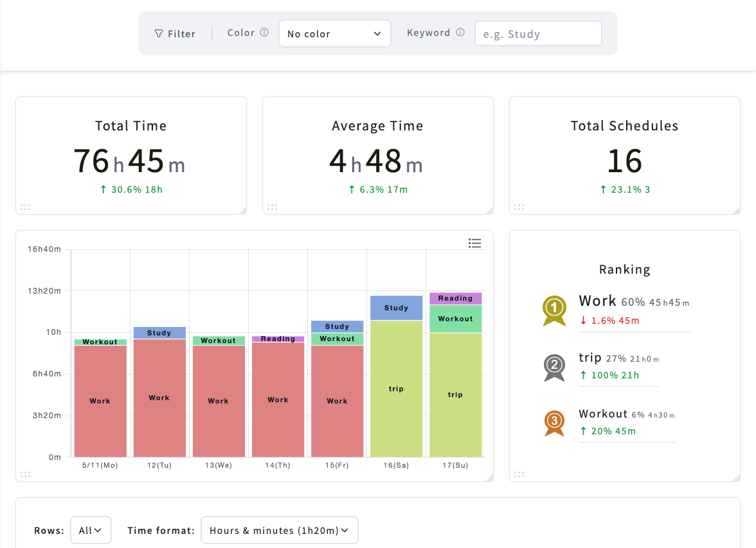The image size is (756, 548).
Task: Open the Time format dropdown
Action: [x=280, y=530]
